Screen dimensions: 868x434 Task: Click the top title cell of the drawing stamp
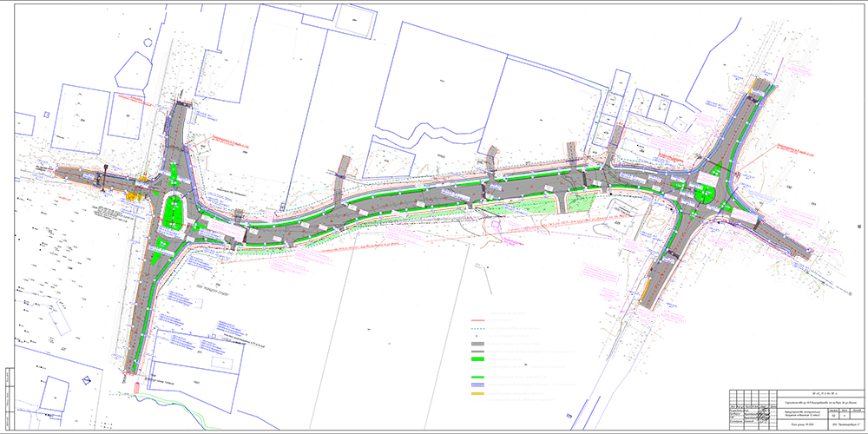coord(821,393)
